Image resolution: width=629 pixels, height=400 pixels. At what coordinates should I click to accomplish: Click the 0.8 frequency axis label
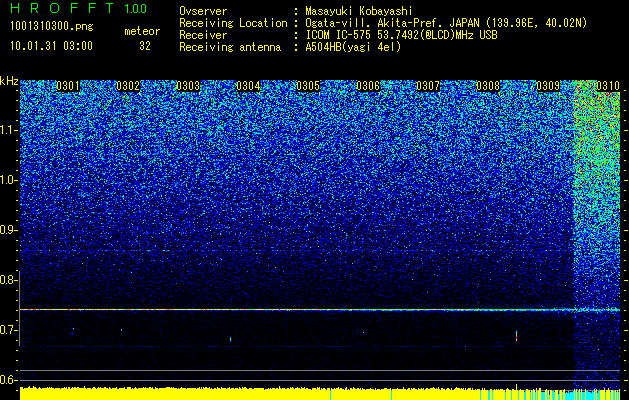point(8,280)
